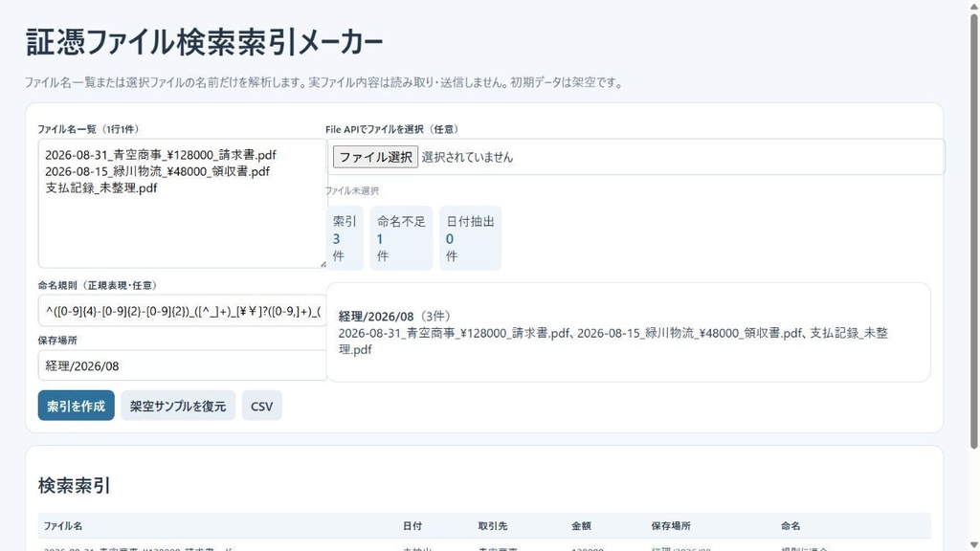
Task: Click the ファイル未選択 hint text
Action: [x=352, y=190]
